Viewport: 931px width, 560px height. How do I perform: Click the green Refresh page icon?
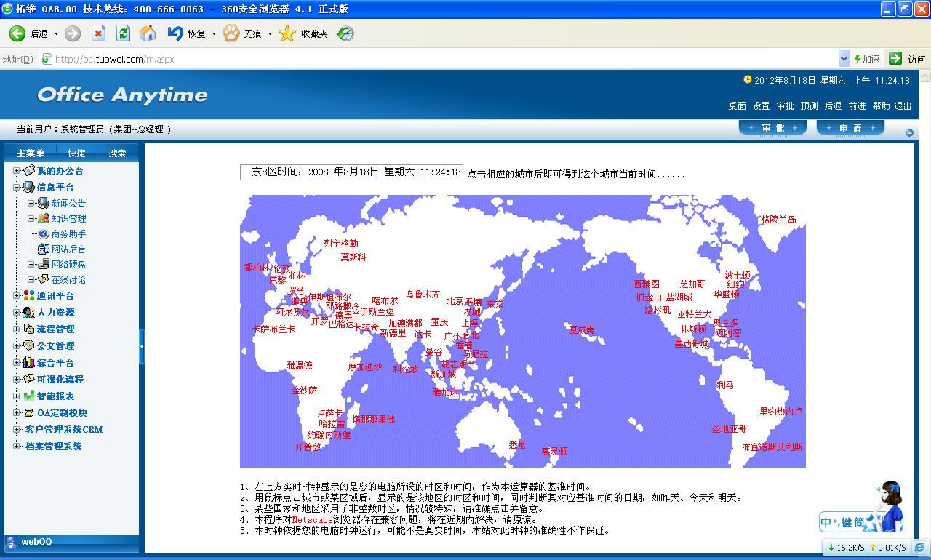pos(123,33)
